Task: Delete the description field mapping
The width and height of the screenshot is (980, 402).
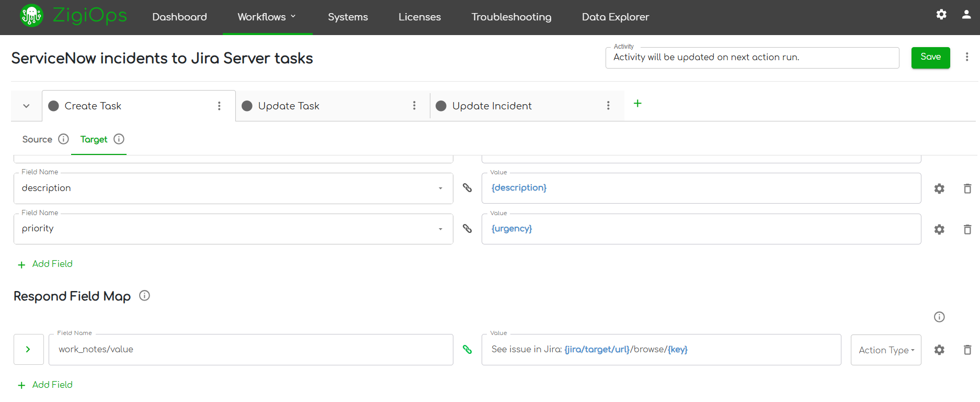Action: pos(967,188)
